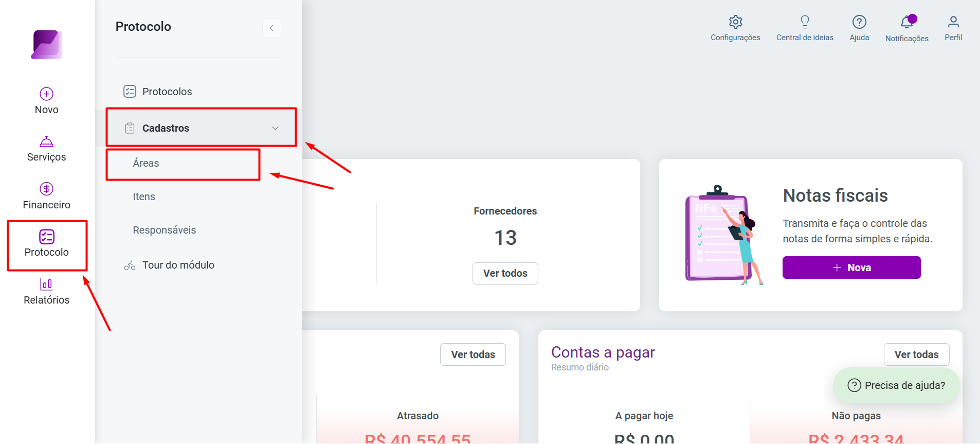Viewport: 980px width, 444px height.
Task: Click the Fornecedores count 13
Action: 505,238
